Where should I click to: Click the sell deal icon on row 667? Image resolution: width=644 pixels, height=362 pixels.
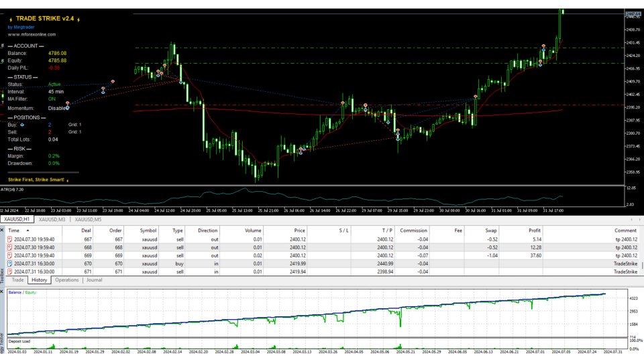coord(9,239)
